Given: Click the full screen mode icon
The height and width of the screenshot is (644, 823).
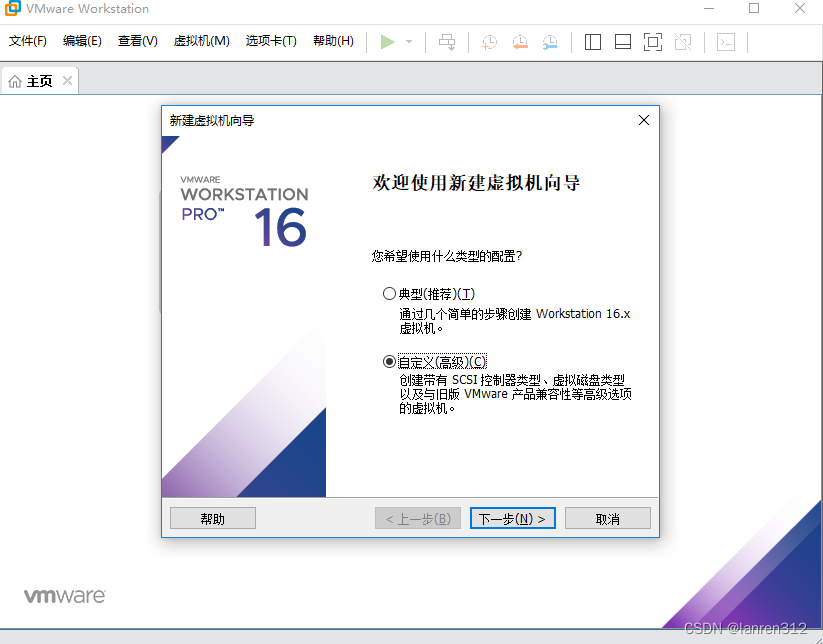Looking at the screenshot, I should (x=652, y=42).
